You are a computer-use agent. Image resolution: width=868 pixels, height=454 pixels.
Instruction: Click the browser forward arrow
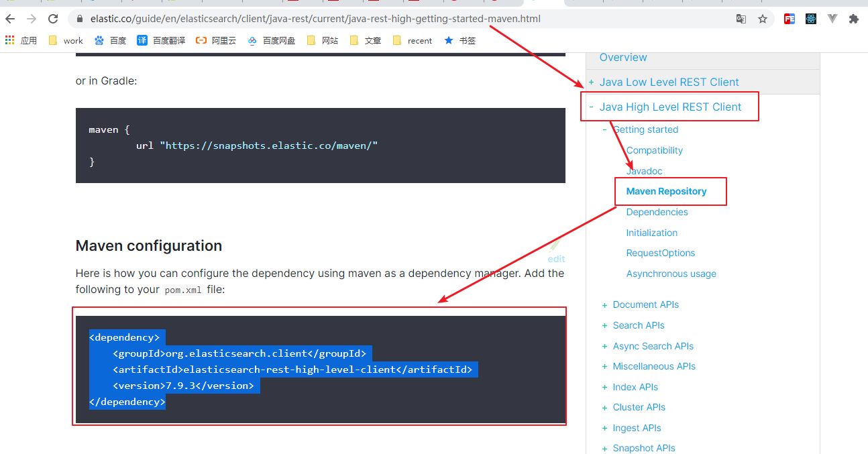(32, 19)
